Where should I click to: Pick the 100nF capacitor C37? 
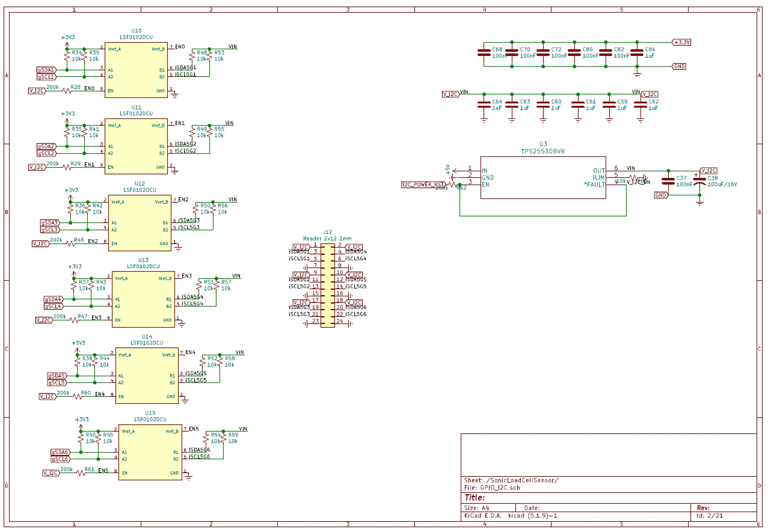coord(668,181)
